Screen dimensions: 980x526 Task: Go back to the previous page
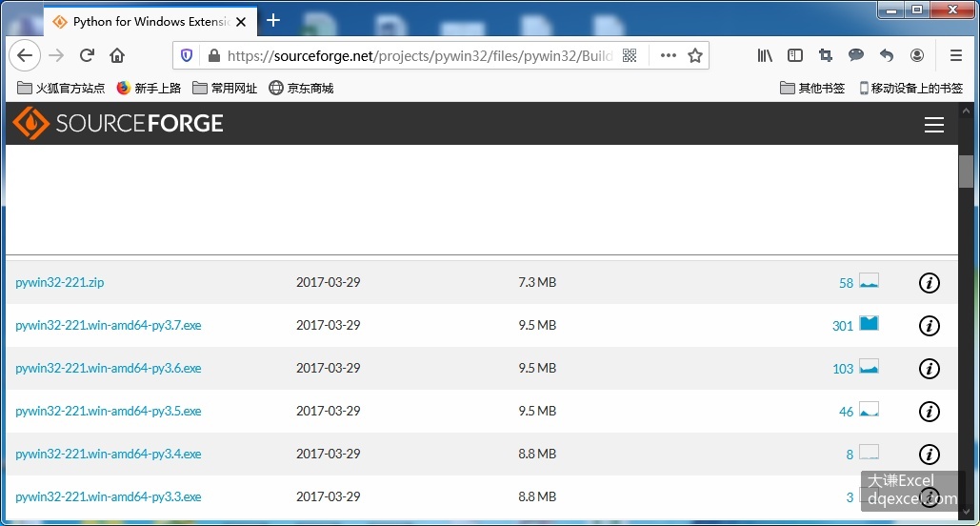click(25, 55)
